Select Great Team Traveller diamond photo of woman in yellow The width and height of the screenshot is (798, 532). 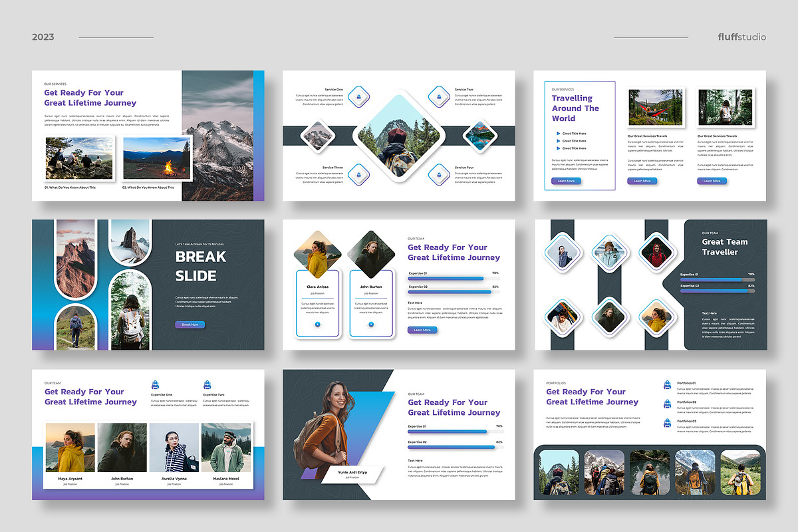[658, 316]
